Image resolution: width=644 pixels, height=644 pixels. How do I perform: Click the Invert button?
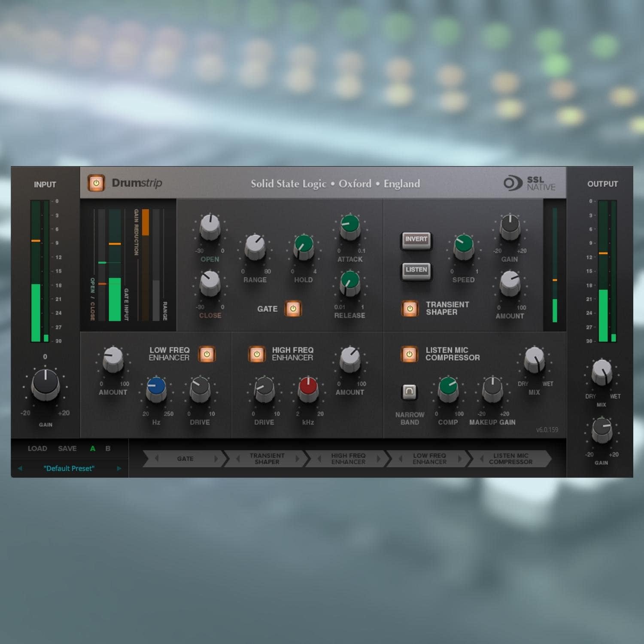coord(416,240)
